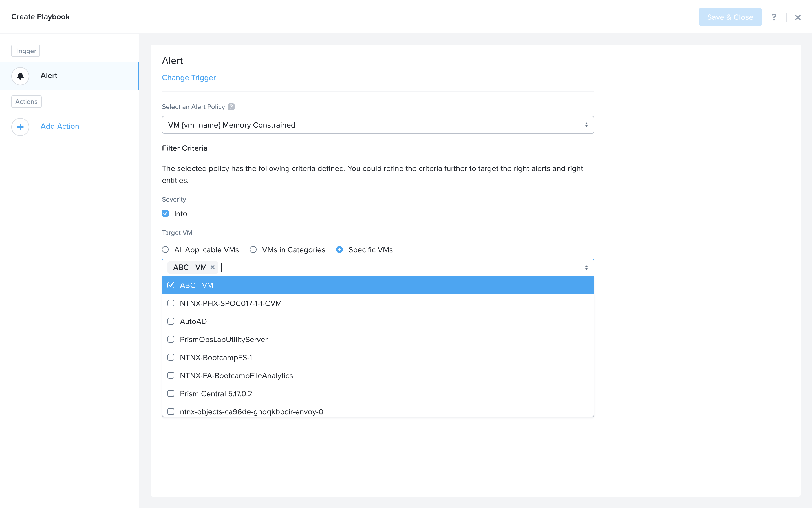Check Prism Central 5.17.0.2 option
This screenshot has width=812, height=508.
click(x=171, y=393)
